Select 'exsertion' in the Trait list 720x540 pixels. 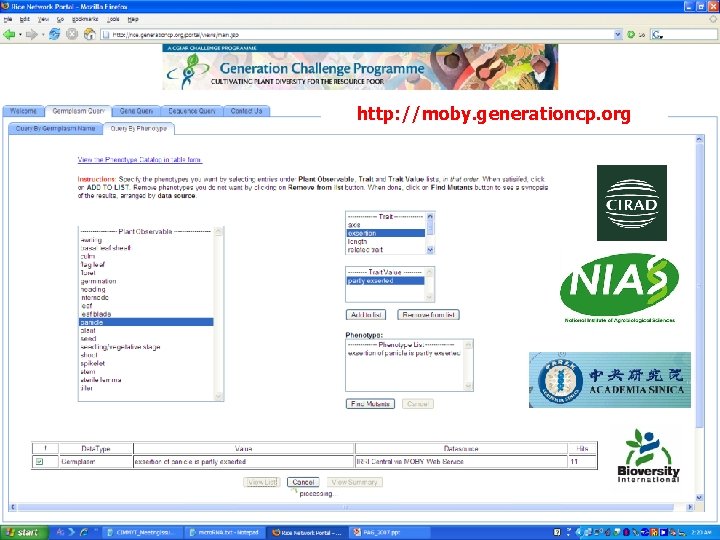pyautogui.click(x=386, y=233)
